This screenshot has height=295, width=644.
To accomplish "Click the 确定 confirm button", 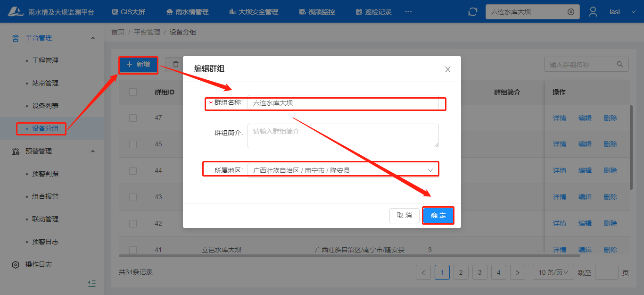I will pos(438,215).
